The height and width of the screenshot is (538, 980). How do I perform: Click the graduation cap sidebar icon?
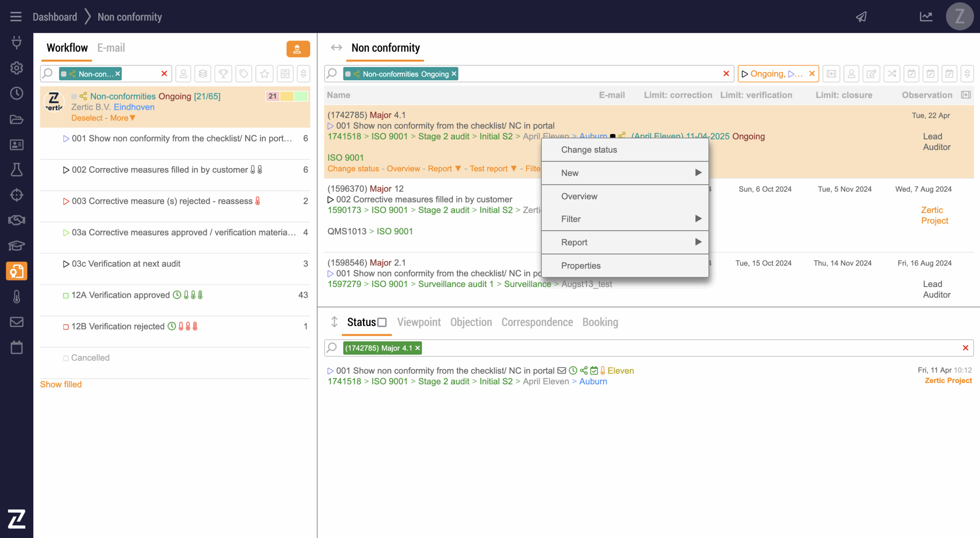coord(16,245)
